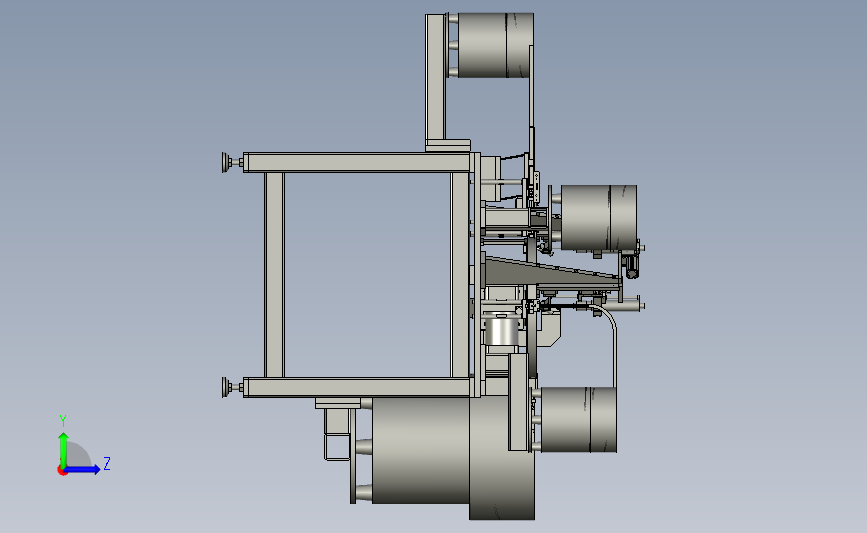Select the large drum at the model's bottom

pos(453,456)
